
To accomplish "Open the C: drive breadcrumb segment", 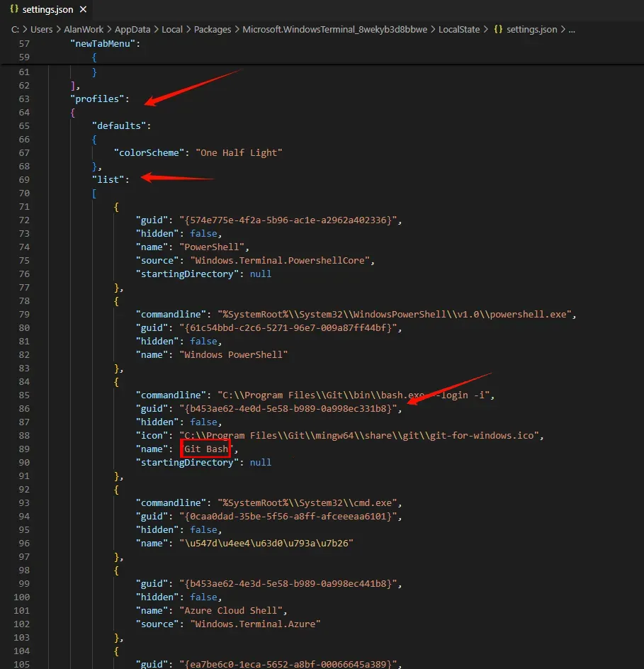I will pos(15,30).
